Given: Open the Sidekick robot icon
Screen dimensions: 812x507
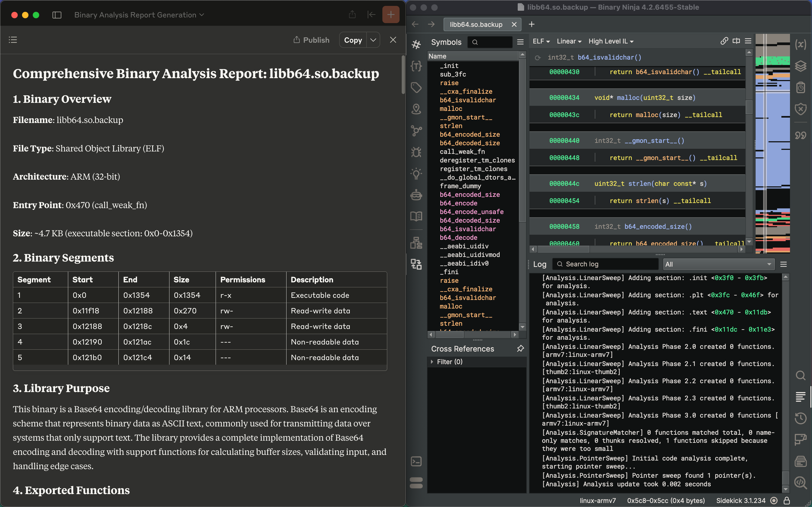Looking at the screenshot, I should [416, 195].
